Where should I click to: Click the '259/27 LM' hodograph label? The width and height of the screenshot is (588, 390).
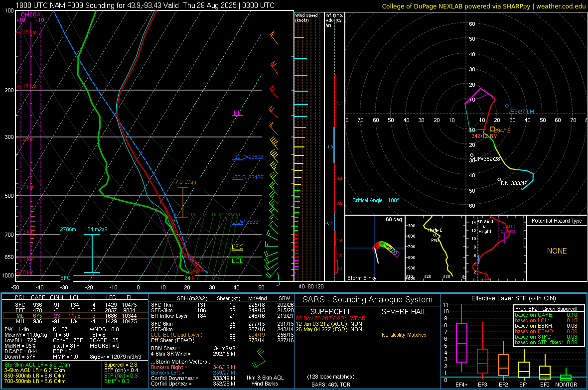(x=521, y=112)
